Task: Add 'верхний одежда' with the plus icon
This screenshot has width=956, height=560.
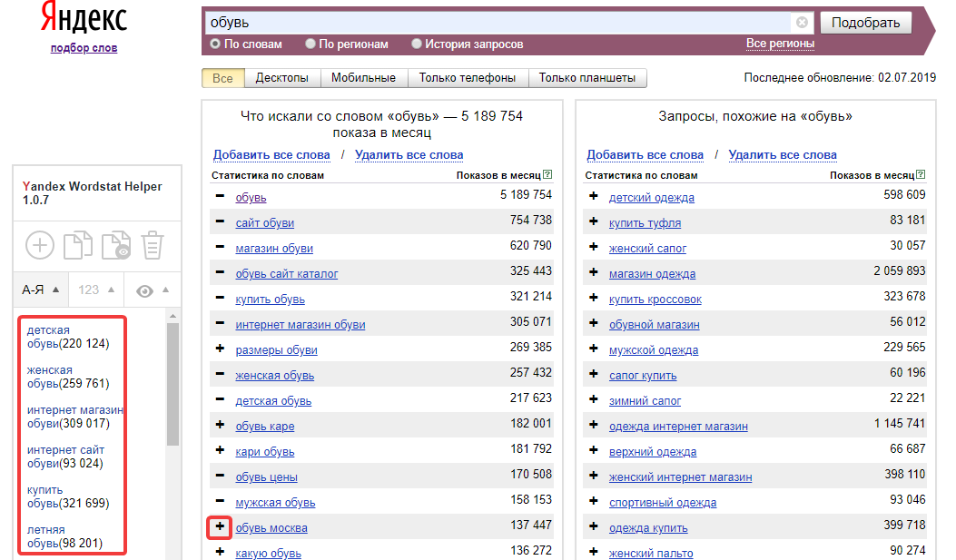Action: click(593, 450)
